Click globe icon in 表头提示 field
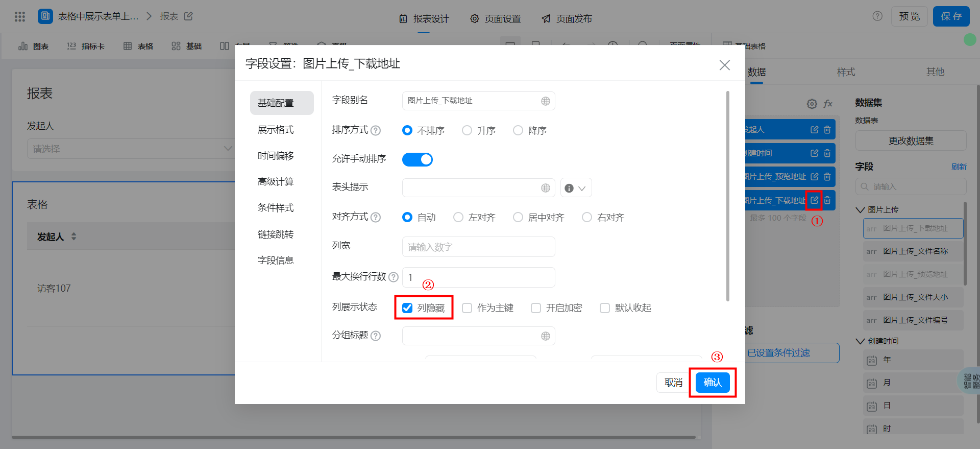980x449 pixels. click(546, 188)
